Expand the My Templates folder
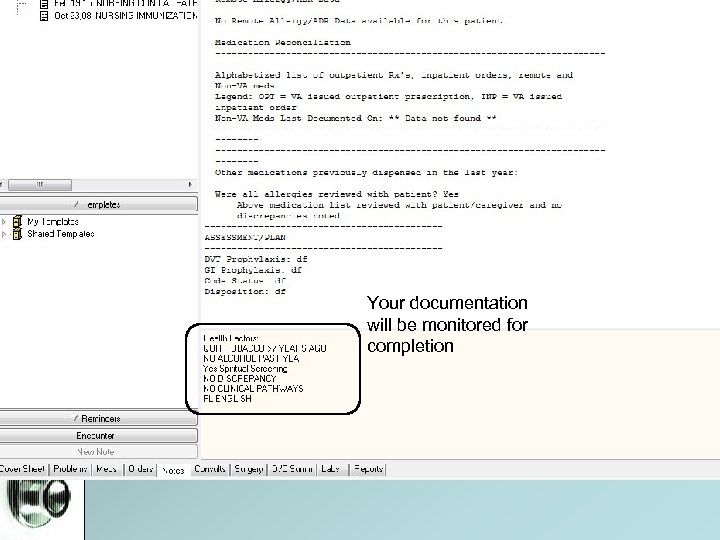This screenshot has height=540, width=720. point(4,222)
